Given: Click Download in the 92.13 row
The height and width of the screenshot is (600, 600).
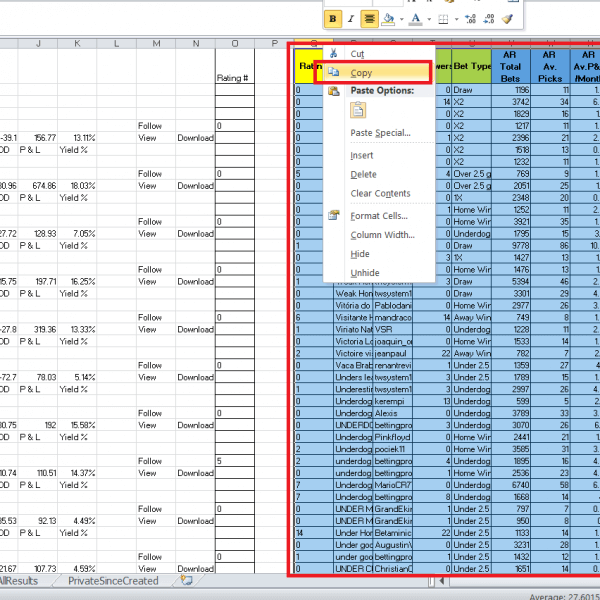Looking at the screenshot, I should [196, 521].
